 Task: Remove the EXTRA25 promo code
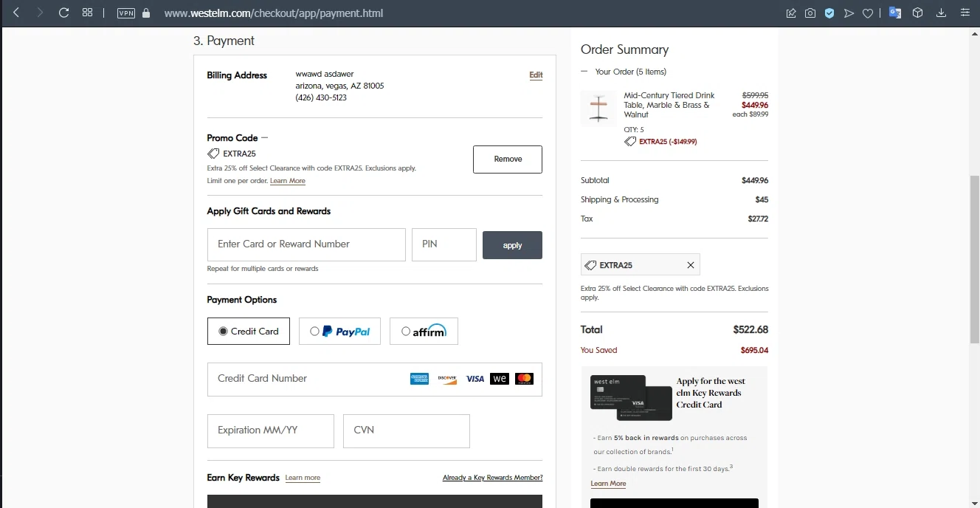click(x=508, y=159)
